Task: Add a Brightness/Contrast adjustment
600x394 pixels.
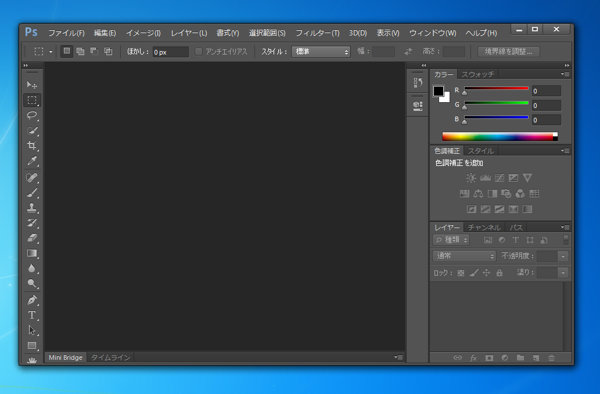Action: pos(471,178)
